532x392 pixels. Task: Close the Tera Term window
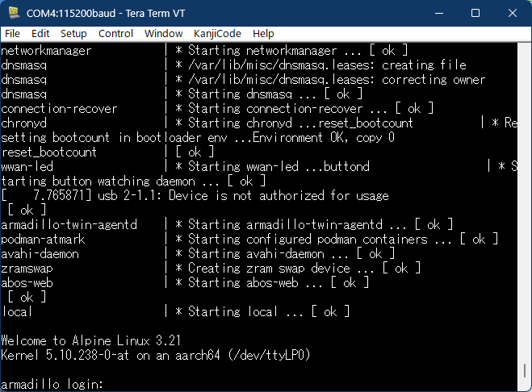click(x=513, y=13)
